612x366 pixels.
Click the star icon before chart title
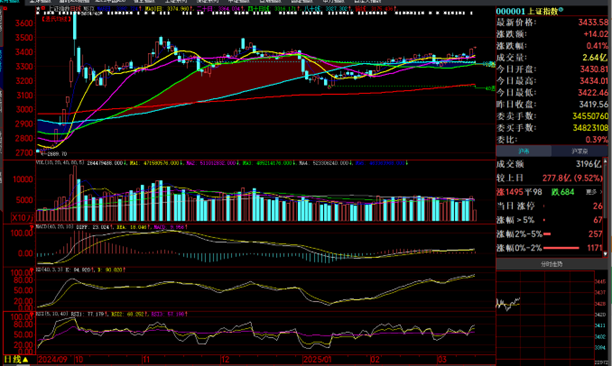click(38, 8)
